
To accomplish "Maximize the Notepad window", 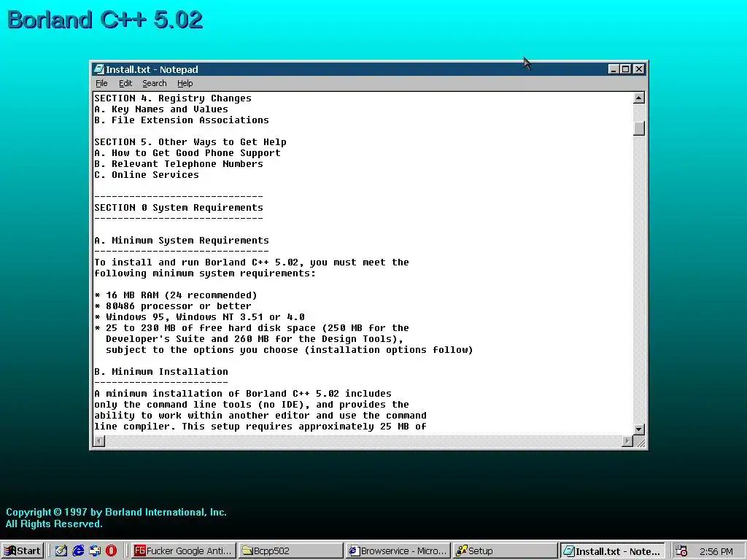I will (x=625, y=69).
